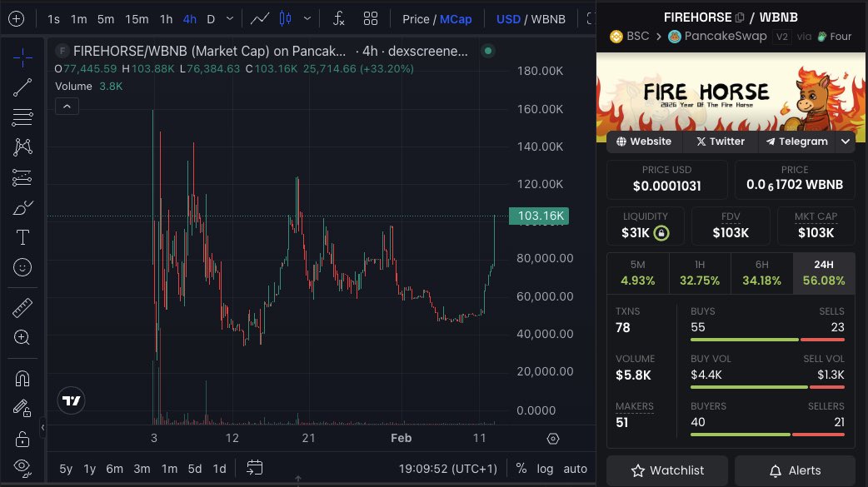The image size is (868, 487).
Task: Switch to the daily D timeframe
Action: pyautogui.click(x=211, y=19)
